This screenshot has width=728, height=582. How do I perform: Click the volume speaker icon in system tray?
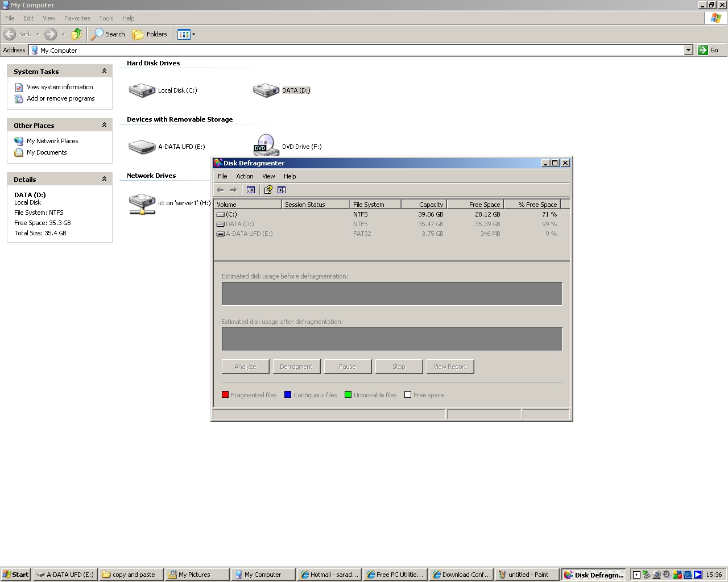(666, 575)
